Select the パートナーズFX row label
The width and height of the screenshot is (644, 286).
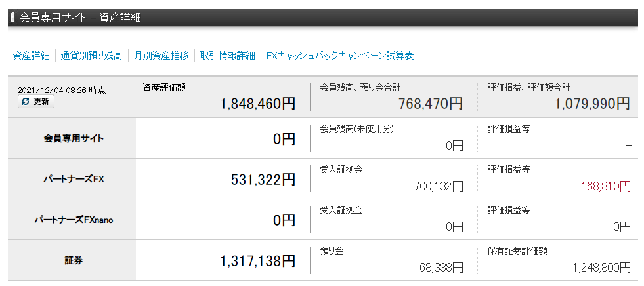point(74,179)
